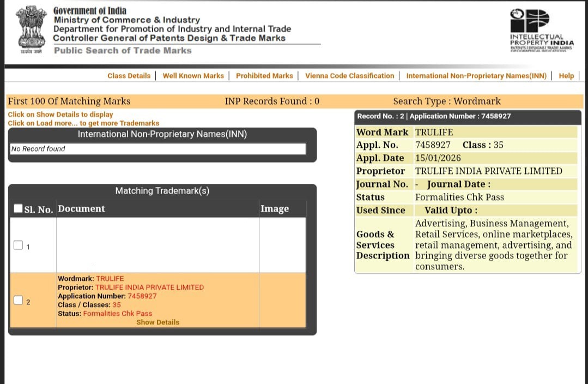Image resolution: width=588 pixels, height=384 pixels.
Task: Select the TRULIFE wordmark link
Action: click(x=110, y=278)
